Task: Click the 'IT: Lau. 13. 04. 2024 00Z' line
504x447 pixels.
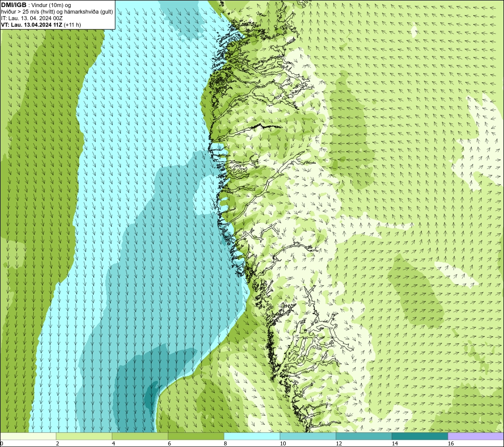Action: [x=32, y=18]
